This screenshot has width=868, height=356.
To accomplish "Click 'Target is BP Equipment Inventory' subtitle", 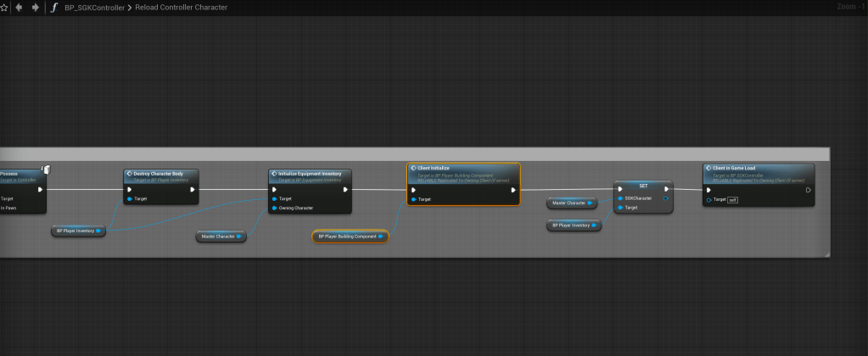I will 310,180.
